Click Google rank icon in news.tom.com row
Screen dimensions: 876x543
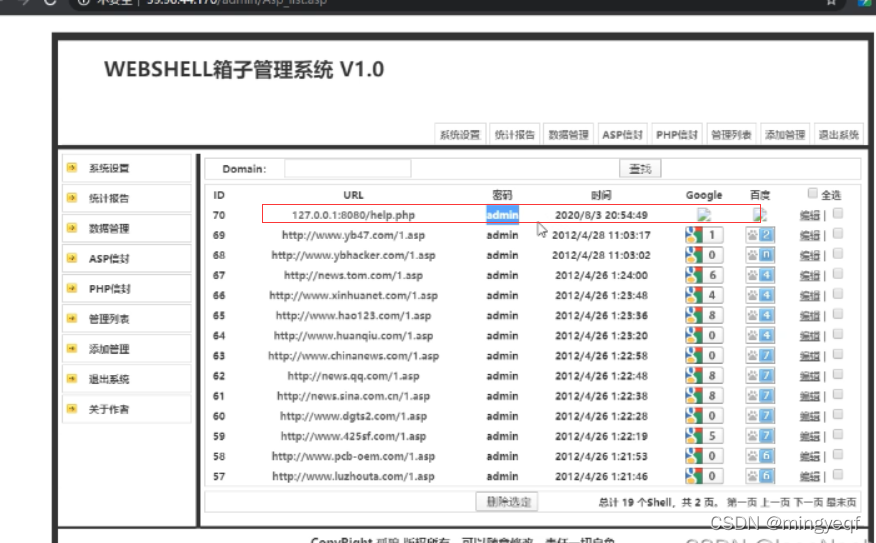pyautogui.click(x=704, y=275)
